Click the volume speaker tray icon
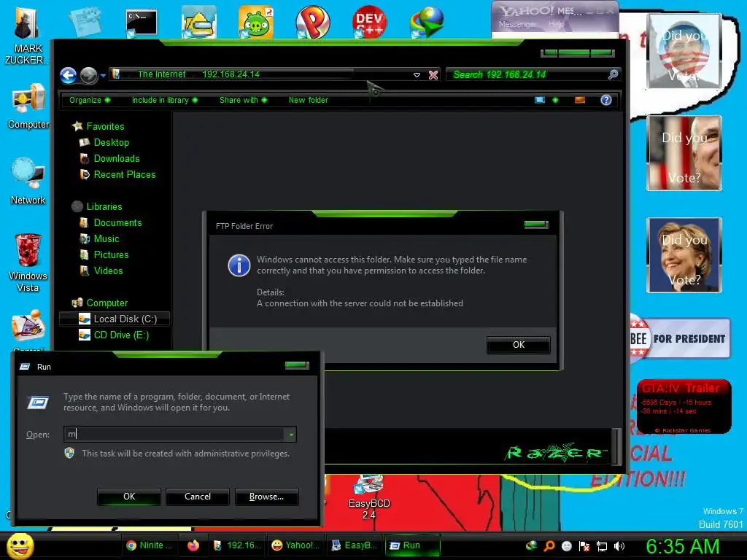The width and height of the screenshot is (747, 560). pyautogui.click(x=619, y=546)
